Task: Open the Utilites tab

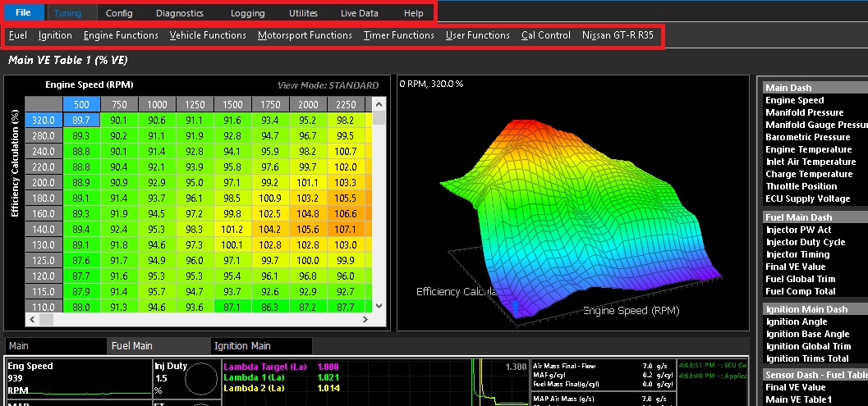Action: coord(303,13)
